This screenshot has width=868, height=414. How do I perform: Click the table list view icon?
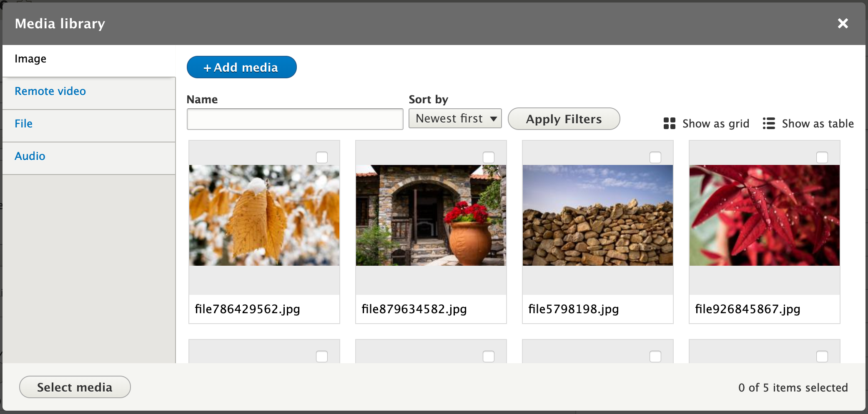point(768,123)
